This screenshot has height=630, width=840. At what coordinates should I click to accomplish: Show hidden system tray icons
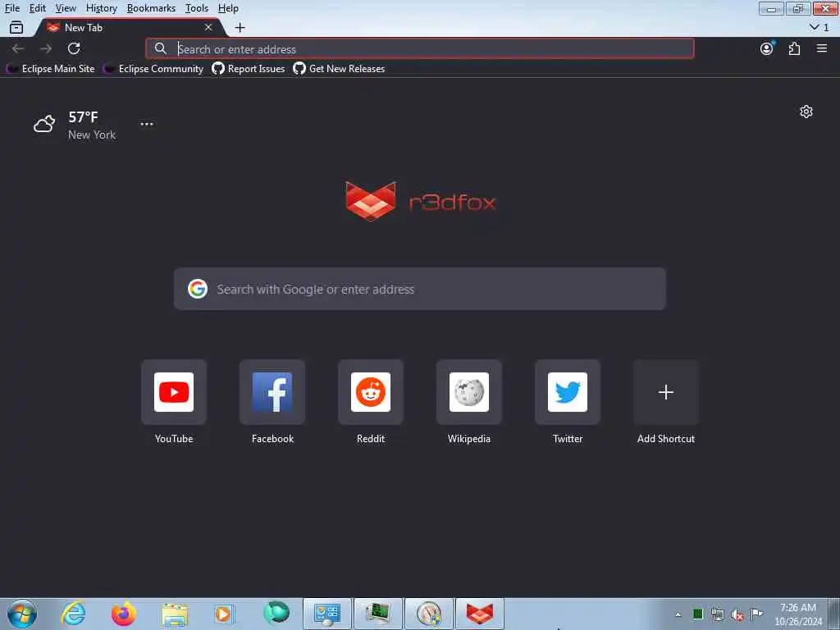(x=678, y=614)
